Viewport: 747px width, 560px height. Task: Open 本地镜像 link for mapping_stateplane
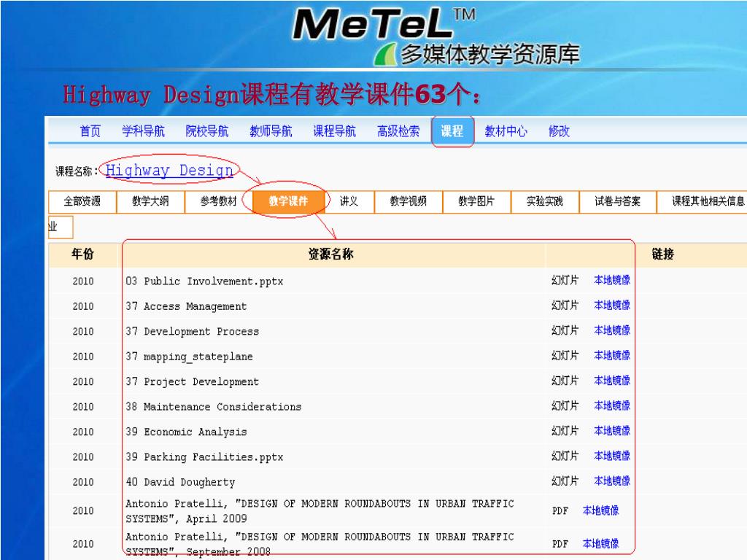pyautogui.click(x=612, y=356)
